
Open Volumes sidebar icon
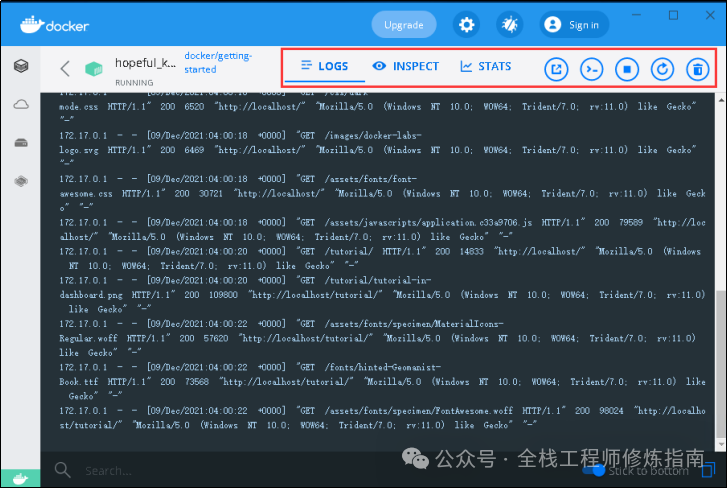(x=21, y=143)
